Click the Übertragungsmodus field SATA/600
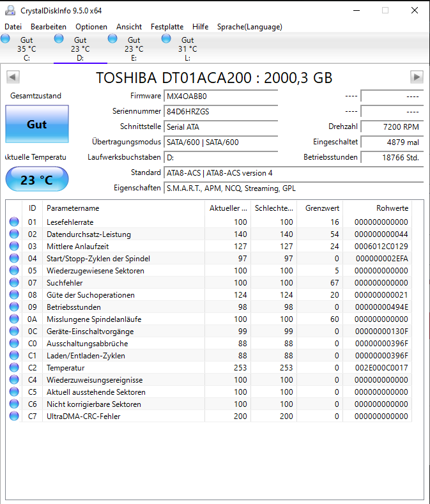Image resolution: width=430 pixels, height=504 pixels. (x=221, y=142)
